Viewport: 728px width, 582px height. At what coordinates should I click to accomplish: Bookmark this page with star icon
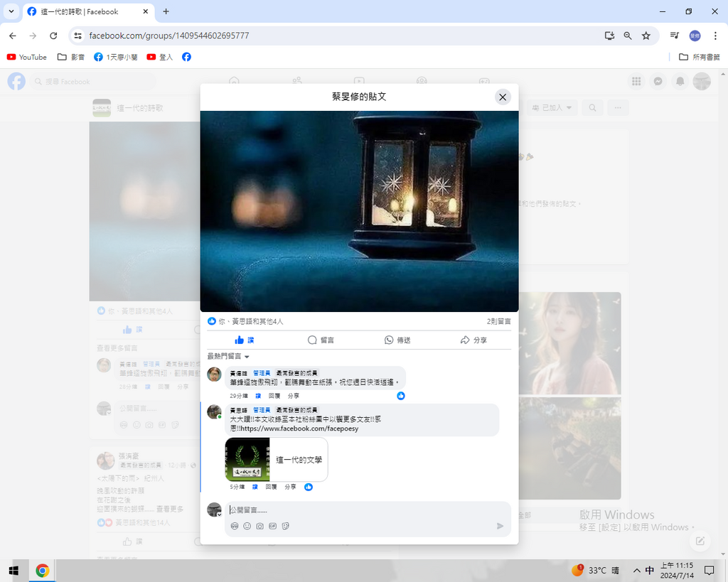point(646,36)
